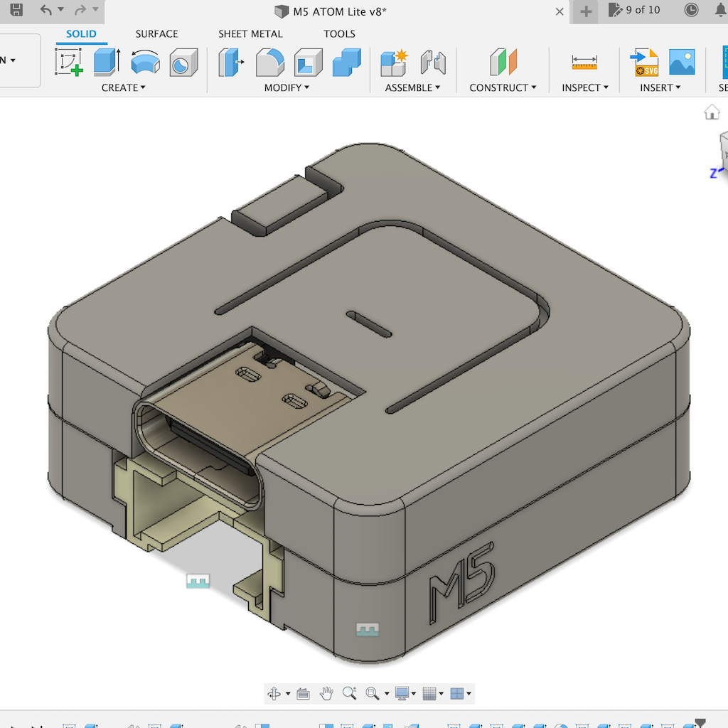Select the Shell tool

click(309, 63)
